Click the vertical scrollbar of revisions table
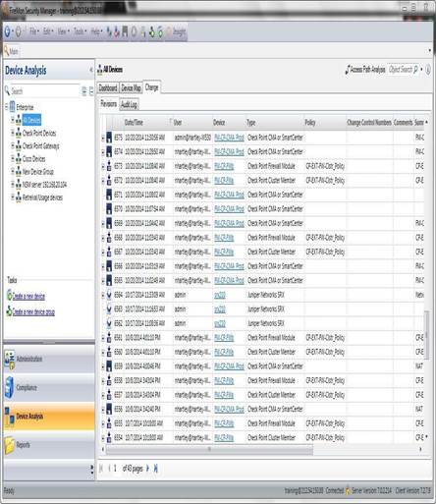Viewport: 436px width, 504px height. point(426,334)
